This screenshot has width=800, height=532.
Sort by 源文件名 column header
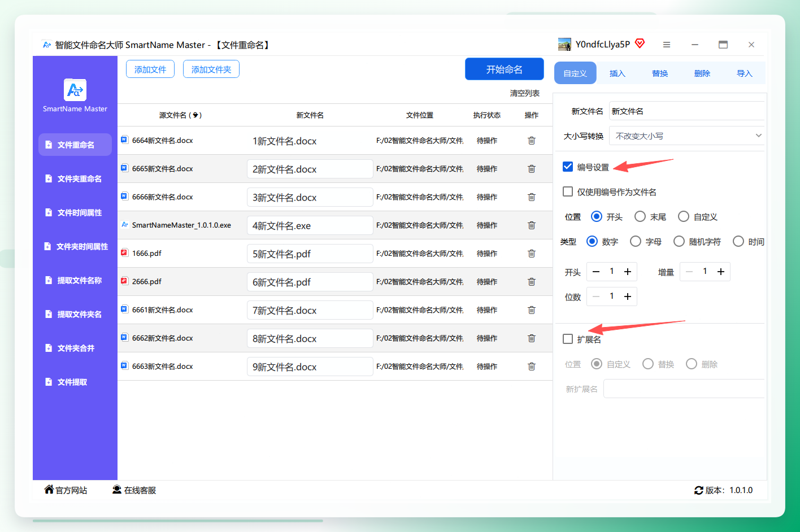click(x=180, y=115)
